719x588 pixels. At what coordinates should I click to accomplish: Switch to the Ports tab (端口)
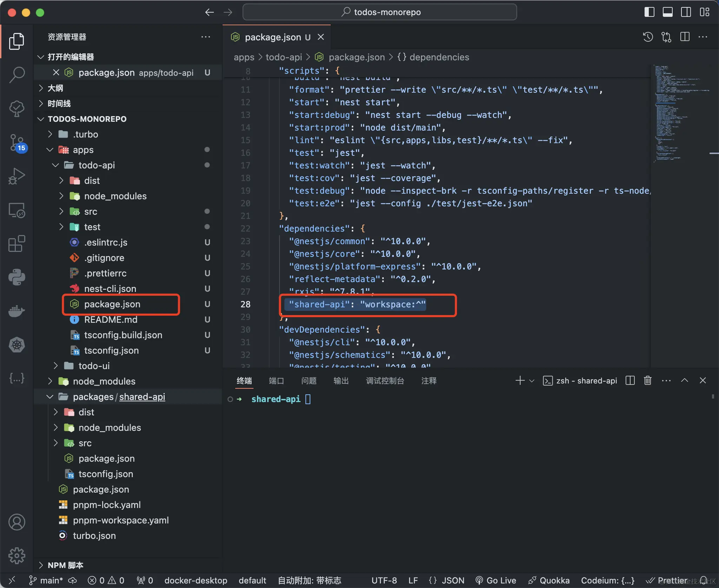pos(276,381)
